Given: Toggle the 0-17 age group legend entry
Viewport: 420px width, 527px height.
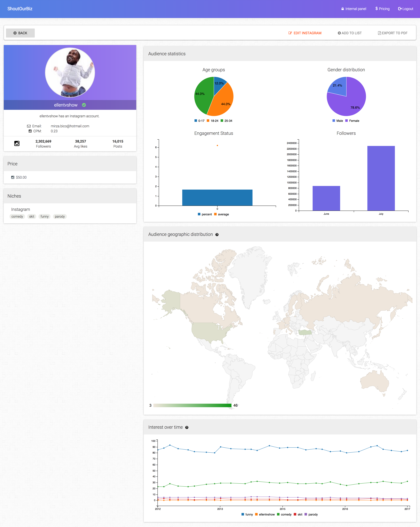Looking at the screenshot, I should [199, 121].
